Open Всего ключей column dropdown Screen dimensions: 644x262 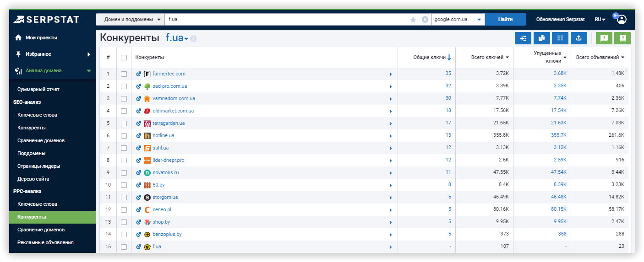508,58
